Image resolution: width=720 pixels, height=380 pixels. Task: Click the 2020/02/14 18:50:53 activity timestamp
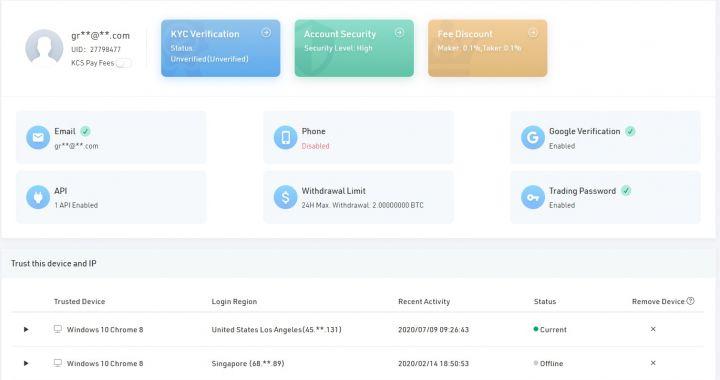(433, 363)
